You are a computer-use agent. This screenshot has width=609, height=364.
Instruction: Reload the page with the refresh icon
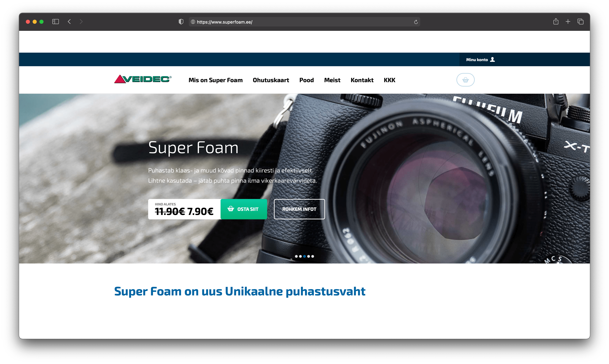click(416, 22)
